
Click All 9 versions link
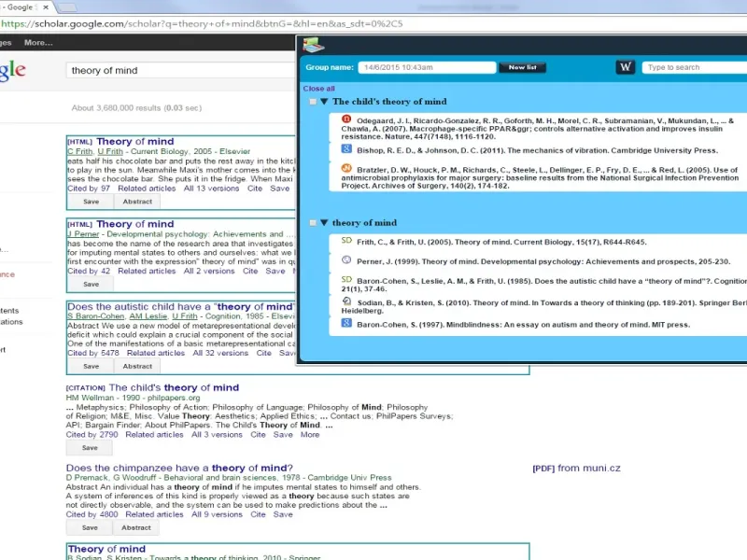(217, 515)
